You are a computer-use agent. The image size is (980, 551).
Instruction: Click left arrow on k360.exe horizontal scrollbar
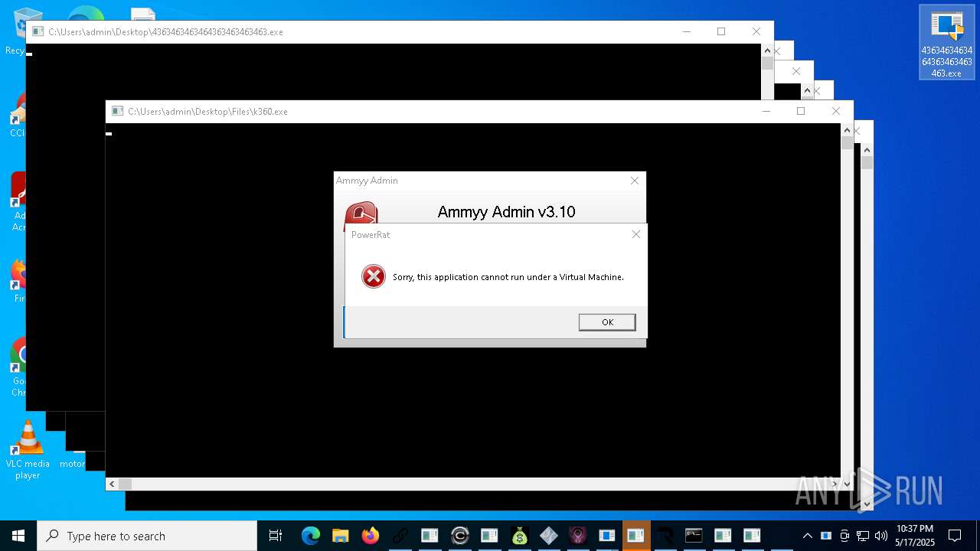112,484
